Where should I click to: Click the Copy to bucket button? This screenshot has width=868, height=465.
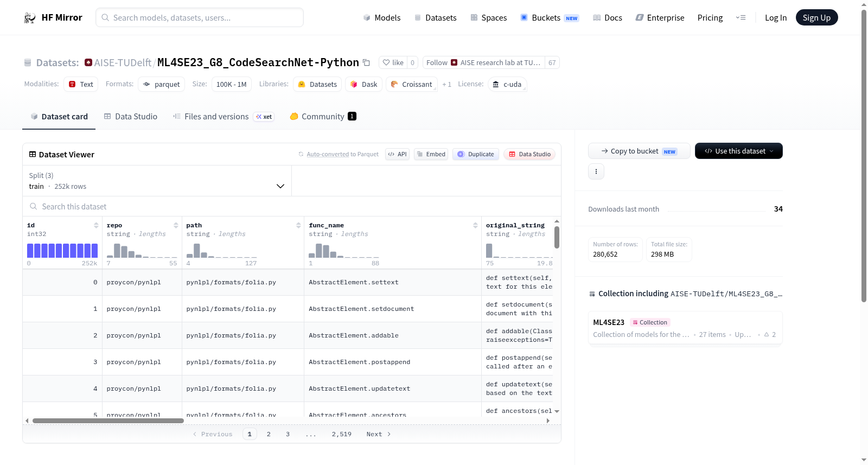click(x=639, y=151)
